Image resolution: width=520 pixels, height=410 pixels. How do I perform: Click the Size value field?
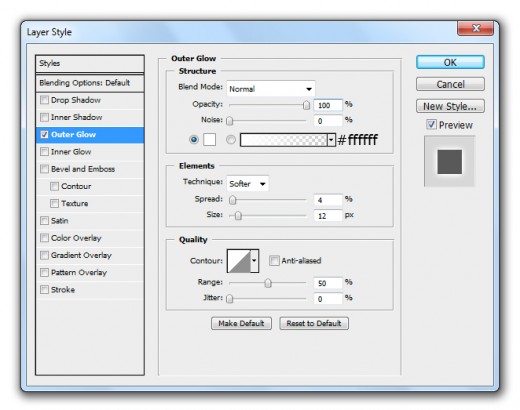[x=328, y=216]
